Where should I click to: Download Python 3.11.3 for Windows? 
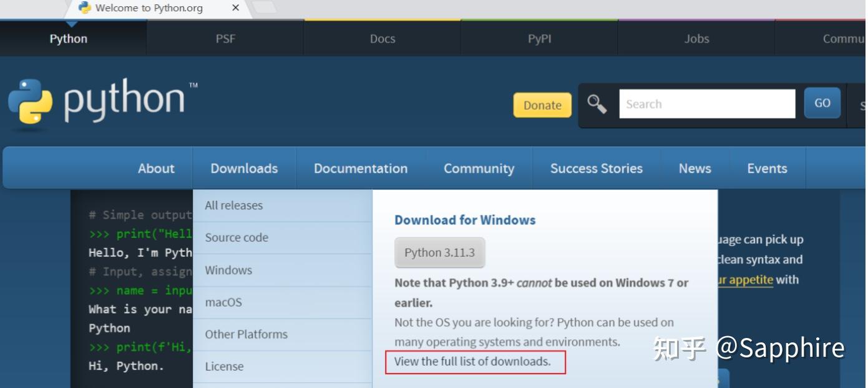coord(439,252)
